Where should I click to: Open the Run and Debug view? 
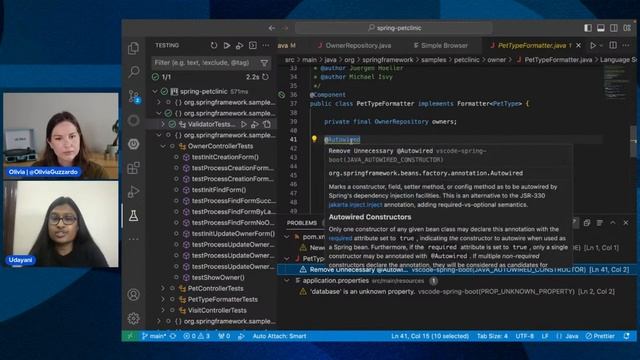click(133, 191)
